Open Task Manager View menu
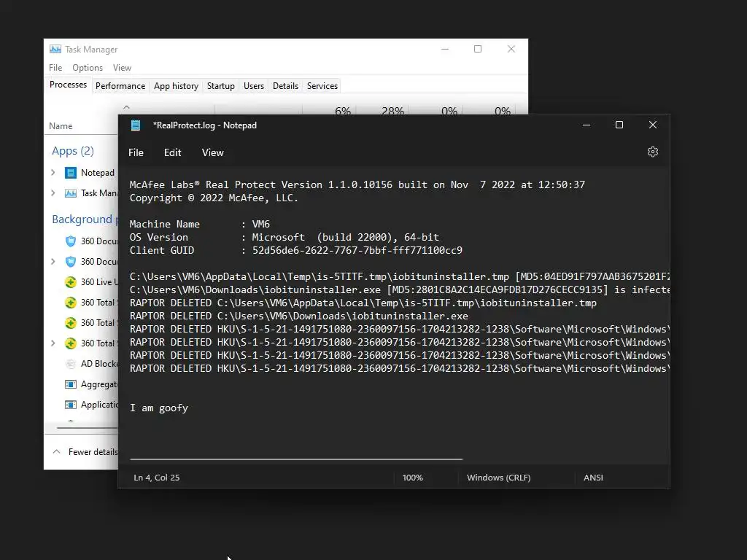Screen dimensions: 747x560 pos(122,68)
